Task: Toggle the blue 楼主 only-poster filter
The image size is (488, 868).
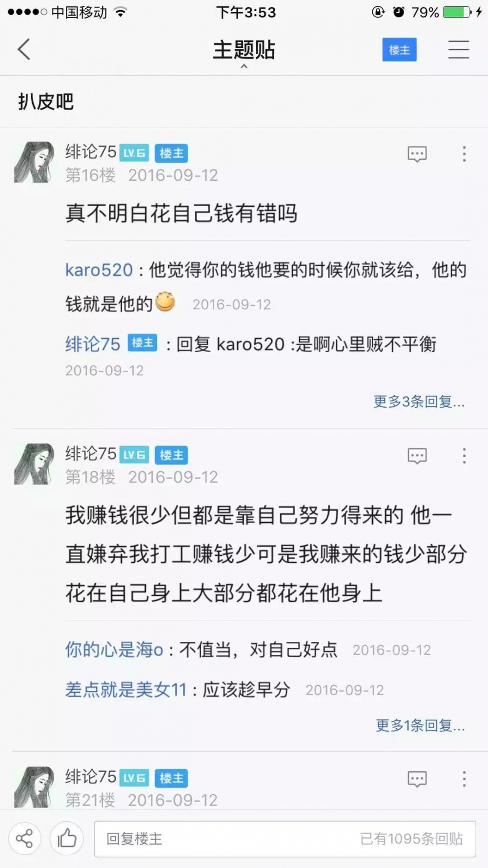Action: coord(399,49)
